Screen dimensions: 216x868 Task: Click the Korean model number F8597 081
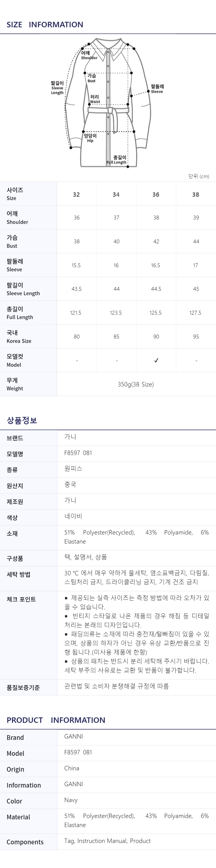(78, 453)
